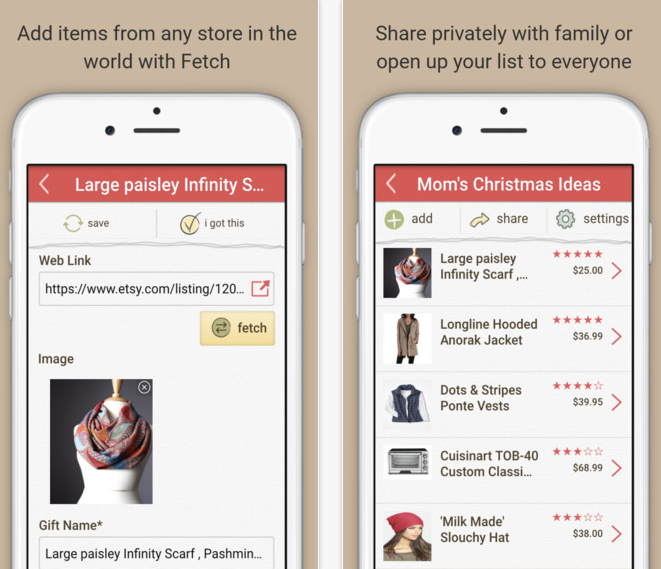
Task: Open list settings gear icon
Action: (565, 219)
